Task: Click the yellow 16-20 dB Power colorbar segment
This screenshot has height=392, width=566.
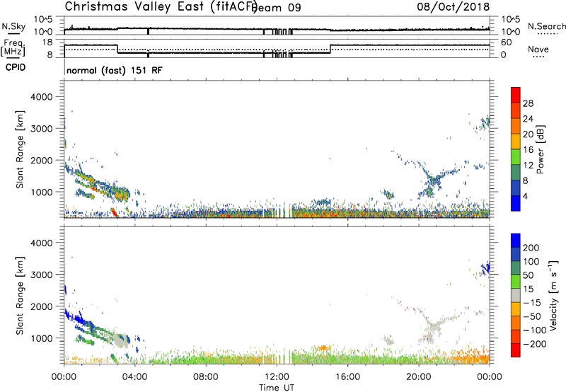Action: pyautogui.click(x=516, y=141)
